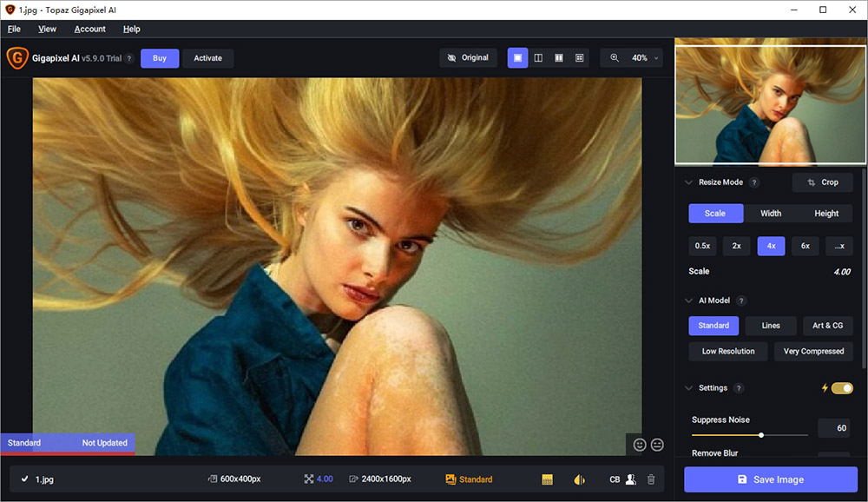Click the face refinement icon for 1.jpg
This screenshot has width=868, height=502.
pyautogui.click(x=631, y=479)
